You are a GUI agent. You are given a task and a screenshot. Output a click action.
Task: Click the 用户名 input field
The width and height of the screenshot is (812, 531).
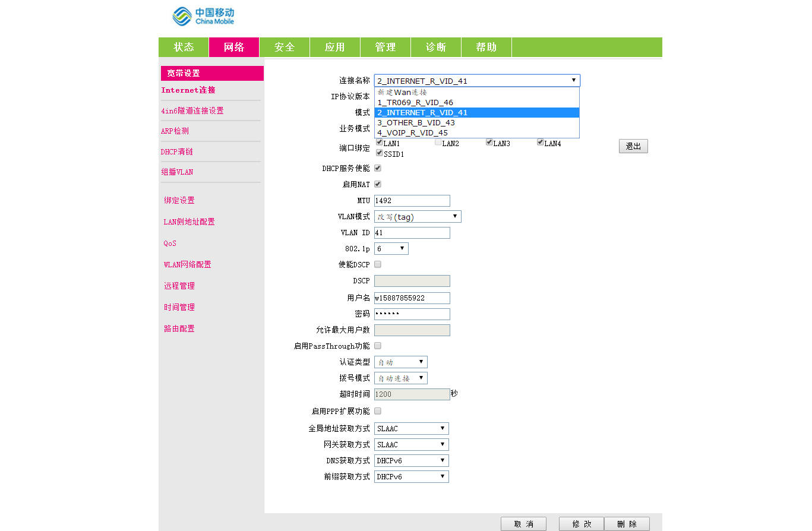pyautogui.click(x=412, y=298)
